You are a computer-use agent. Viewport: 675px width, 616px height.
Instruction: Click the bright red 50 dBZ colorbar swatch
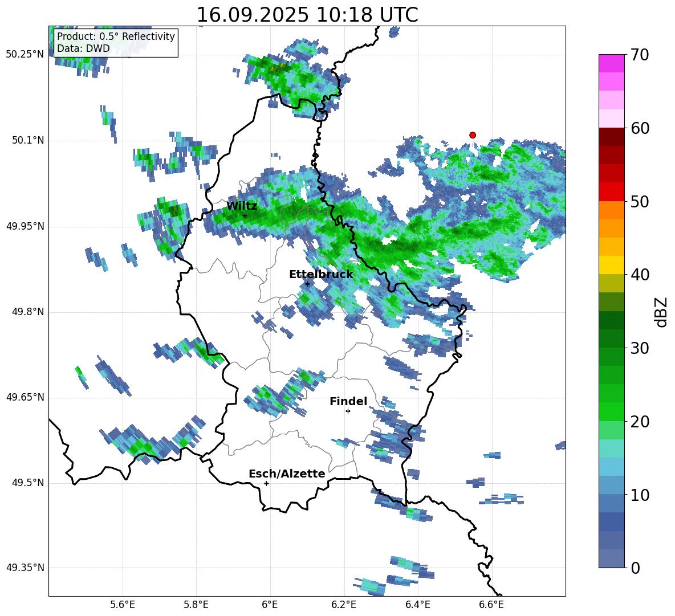tap(611, 192)
